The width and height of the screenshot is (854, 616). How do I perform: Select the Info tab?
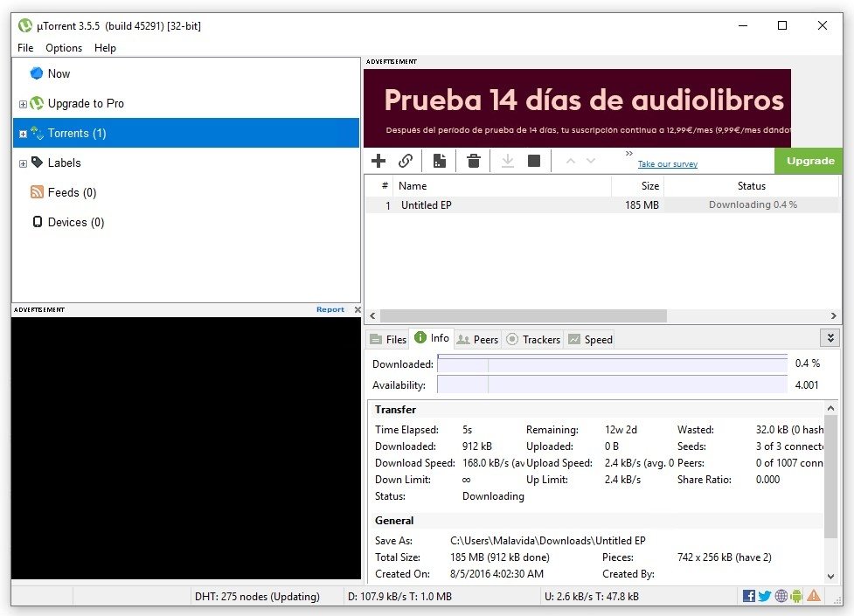432,338
